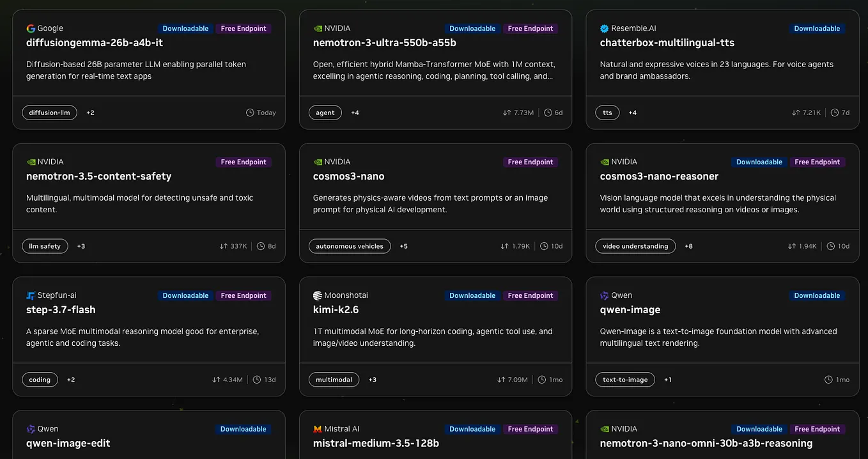This screenshot has width=868, height=459.
Task: Click Downloadable badge on qwen-image-edit card
Action: [244, 429]
